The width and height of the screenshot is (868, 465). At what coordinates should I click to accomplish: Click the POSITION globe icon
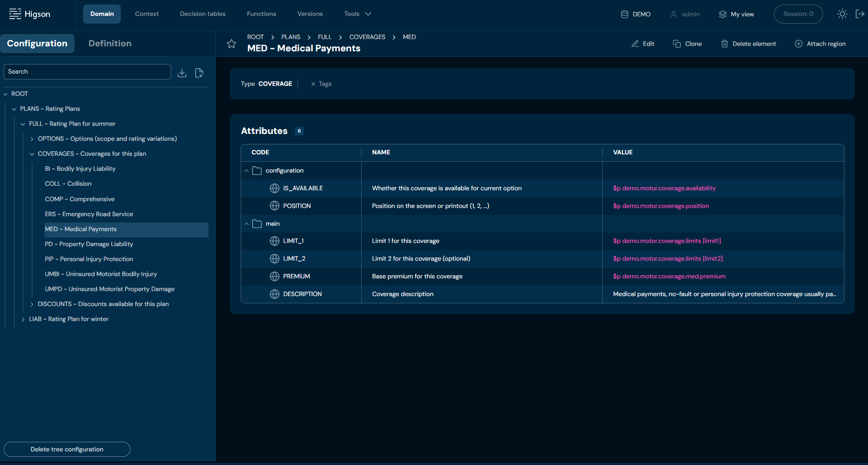274,206
